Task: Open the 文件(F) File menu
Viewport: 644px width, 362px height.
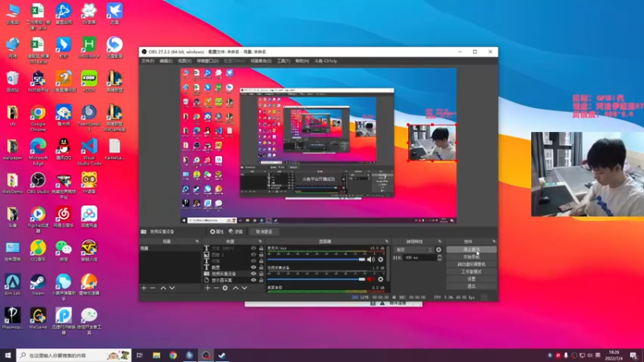Action: click(148, 61)
